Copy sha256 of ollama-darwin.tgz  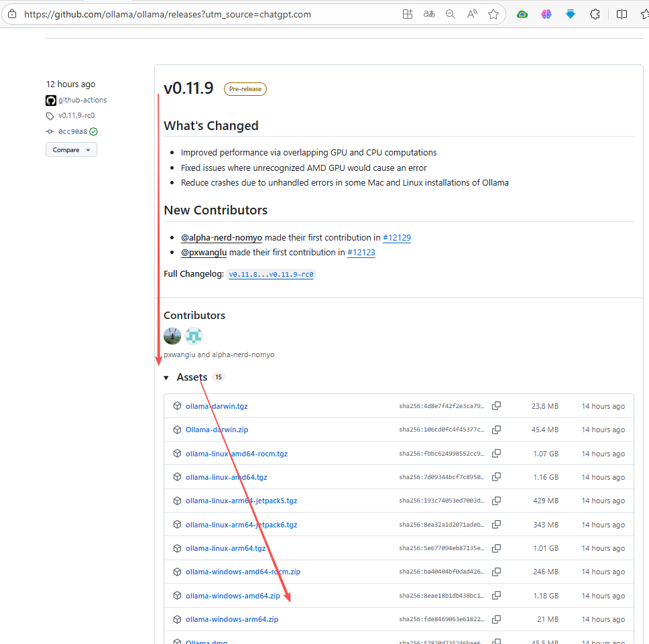point(496,405)
